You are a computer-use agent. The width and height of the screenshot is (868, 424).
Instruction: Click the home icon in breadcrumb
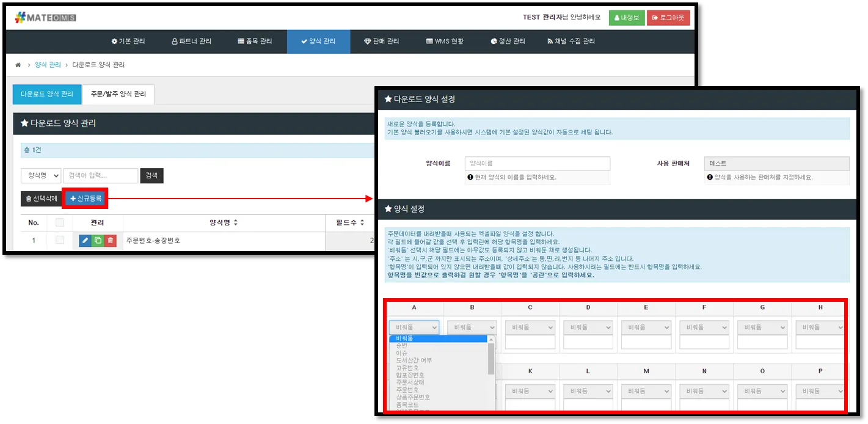[x=18, y=65]
